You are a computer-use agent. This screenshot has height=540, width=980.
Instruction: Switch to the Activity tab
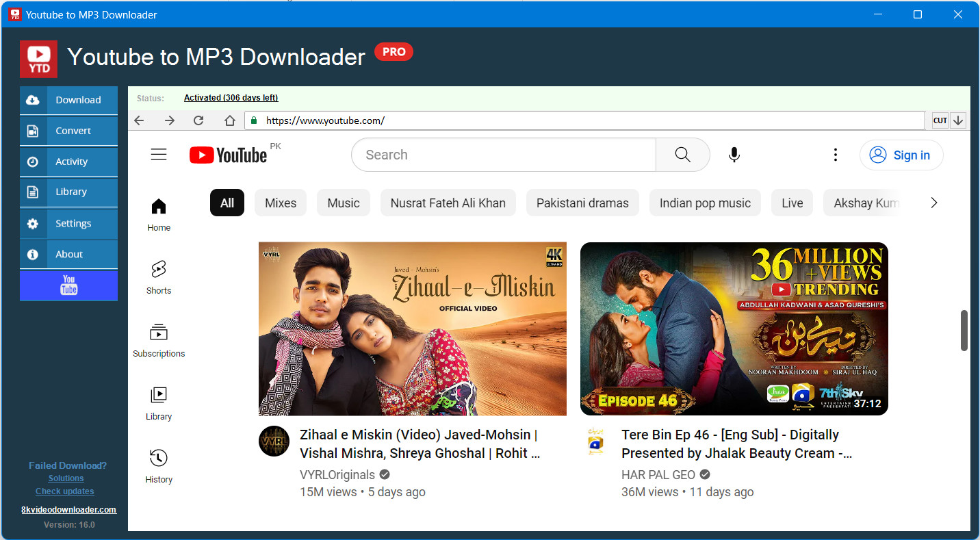[68, 162]
